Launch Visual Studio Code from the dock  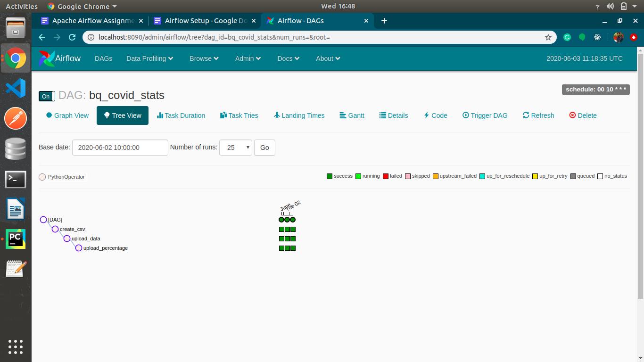click(x=16, y=88)
